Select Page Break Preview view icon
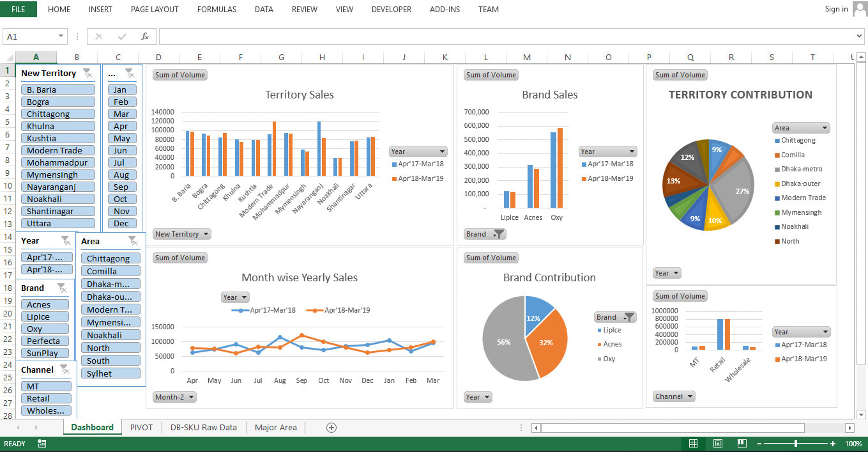Viewport: 868px width, 452px height. click(742, 444)
